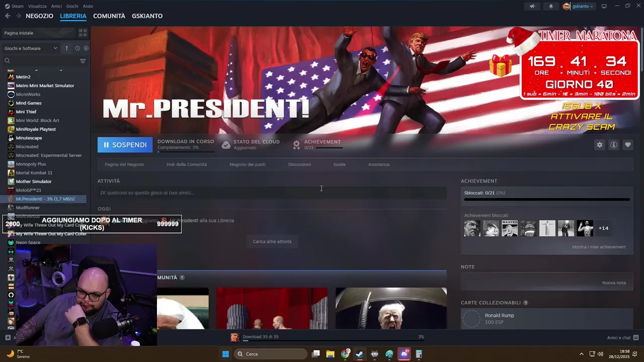The width and height of the screenshot is (644, 362).
Task: Open the Aiuto menu
Action: [x=88, y=6]
